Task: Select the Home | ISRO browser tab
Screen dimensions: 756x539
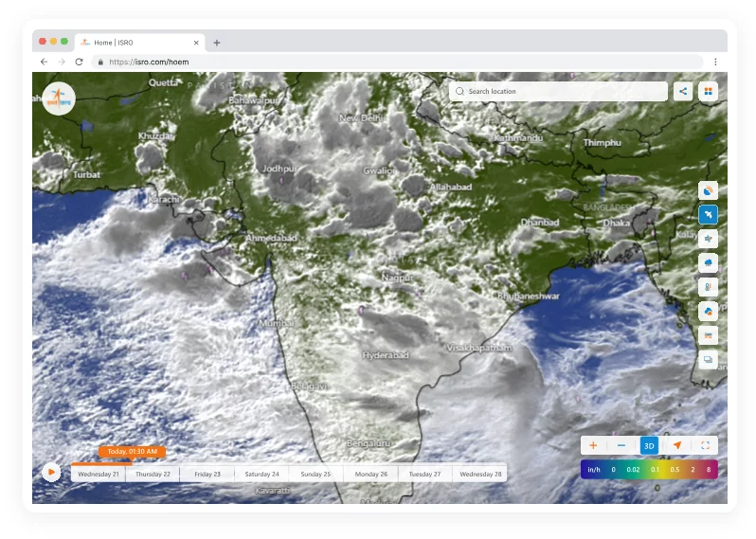Action: click(140, 43)
